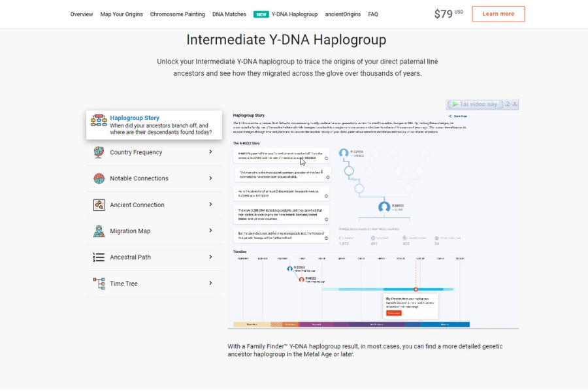This screenshot has width=588, height=392.
Task: Close the video download overlay bar
Action: click(515, 104)
